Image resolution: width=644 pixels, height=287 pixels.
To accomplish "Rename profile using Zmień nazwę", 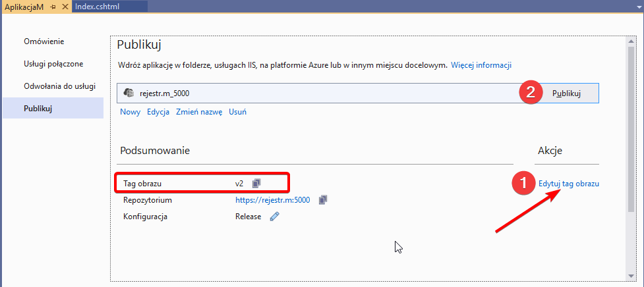I will tap(199, 112).
